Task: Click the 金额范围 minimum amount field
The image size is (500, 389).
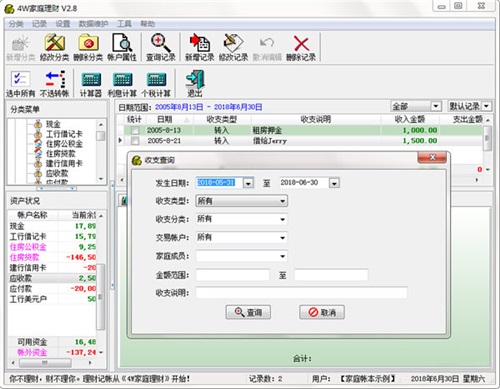Action: pos(233,275)
